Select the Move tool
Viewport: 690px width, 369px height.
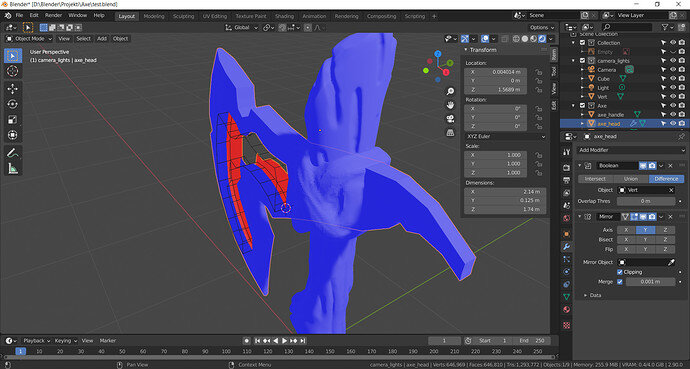point(12,88)
